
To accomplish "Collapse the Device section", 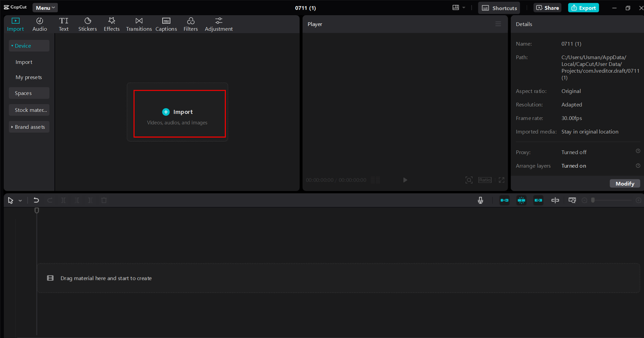I will click(x=29, y=46).
